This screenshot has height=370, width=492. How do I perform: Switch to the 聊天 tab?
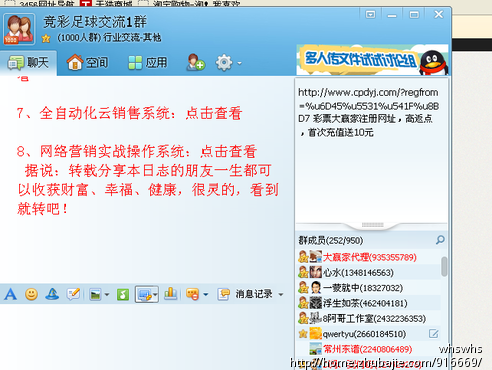pyautogui.click(x=29, y=63)
